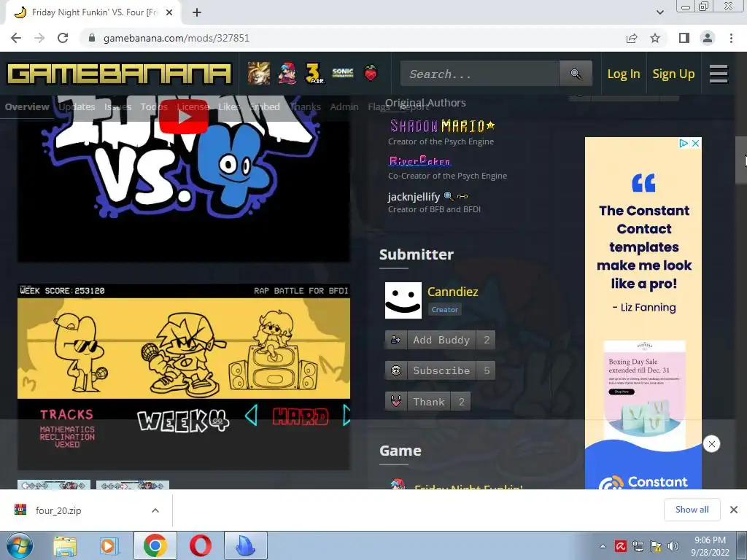Click the magnifier icon next to jacknjellify

[449, 196]
